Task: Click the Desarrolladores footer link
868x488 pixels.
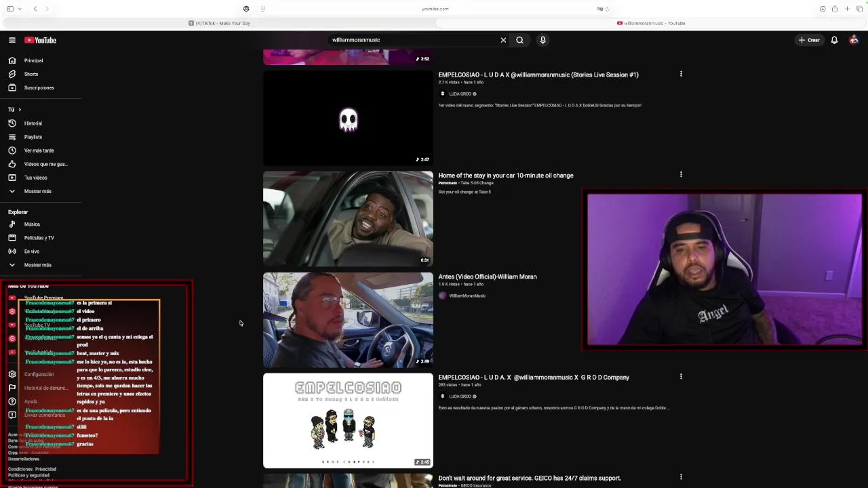Action: pyautogui.click(x=24, y=459)
